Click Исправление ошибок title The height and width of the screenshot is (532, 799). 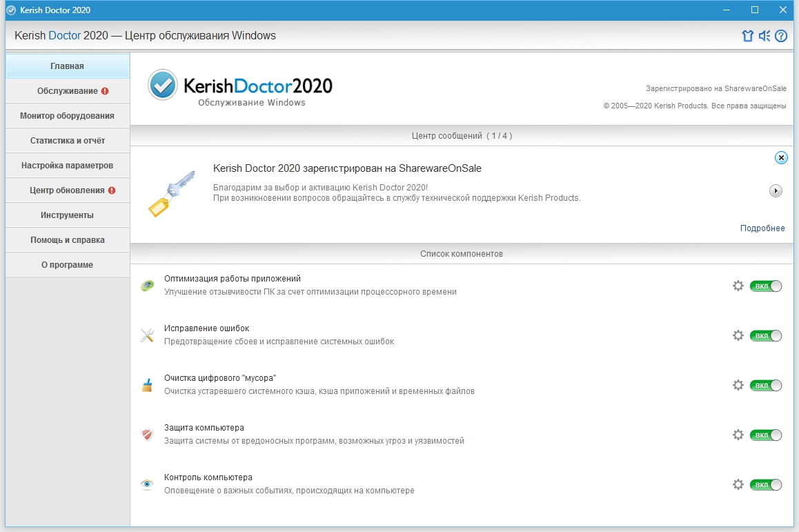[x=206, y=328]
